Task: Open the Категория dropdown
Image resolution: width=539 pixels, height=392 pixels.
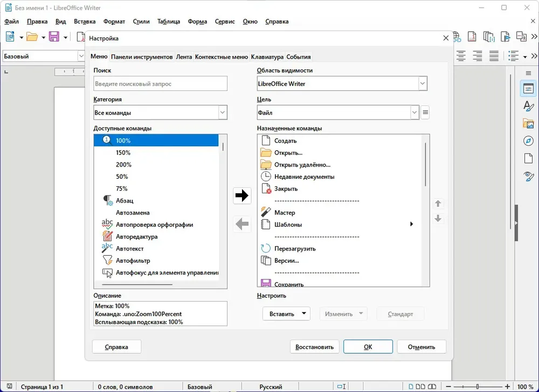Action: [x=223, y=113]
